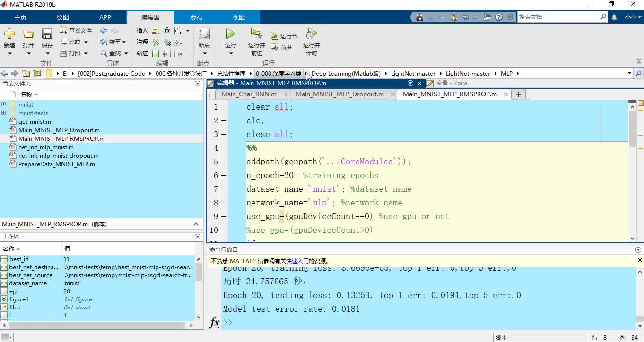Viewport: 644px width, 342px height.
Task: Open the Run (运行) dropdown arrow
Action: (231, 53)
